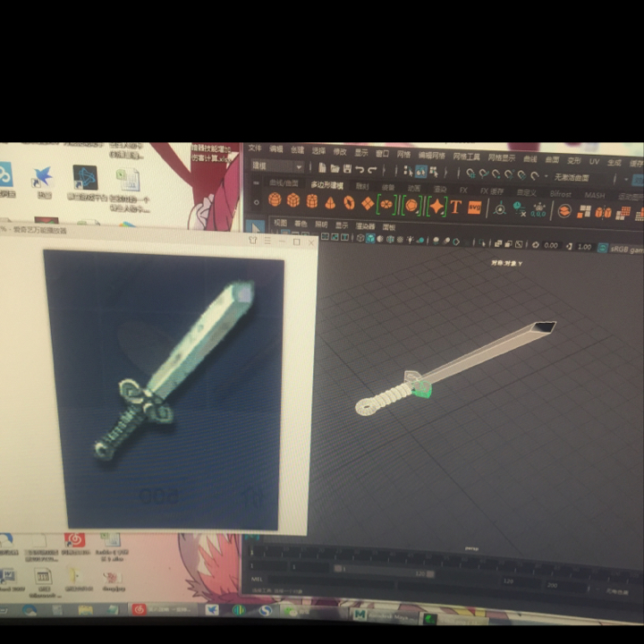Create a polygon cube from the shelf
This screenshot has width=644, height=644.
(x=293, y=201)
